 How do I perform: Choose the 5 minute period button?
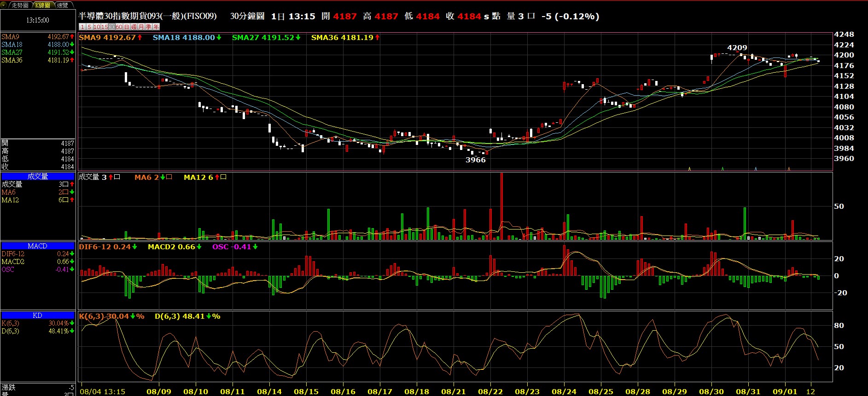point(89,27)
